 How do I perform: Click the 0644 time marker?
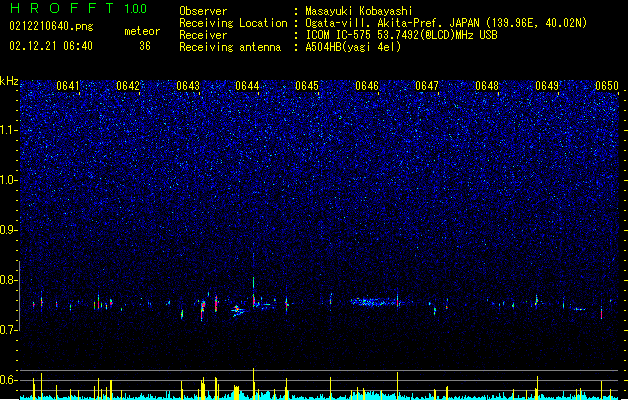[x=247, y=86]
